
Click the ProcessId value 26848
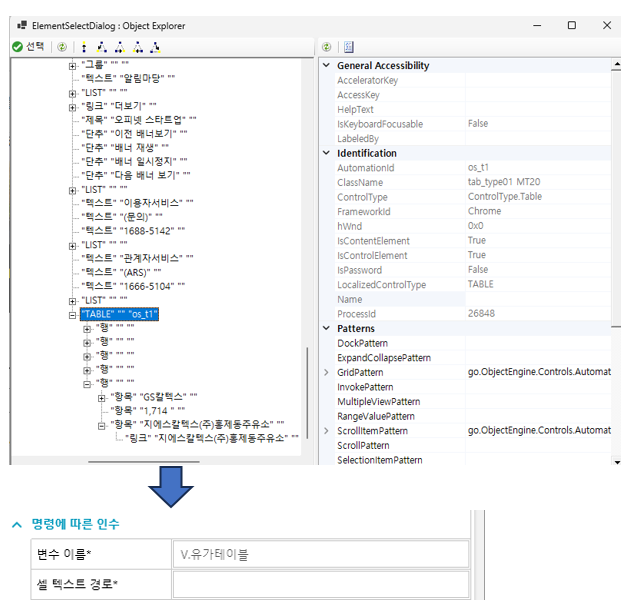coord(481,313)
